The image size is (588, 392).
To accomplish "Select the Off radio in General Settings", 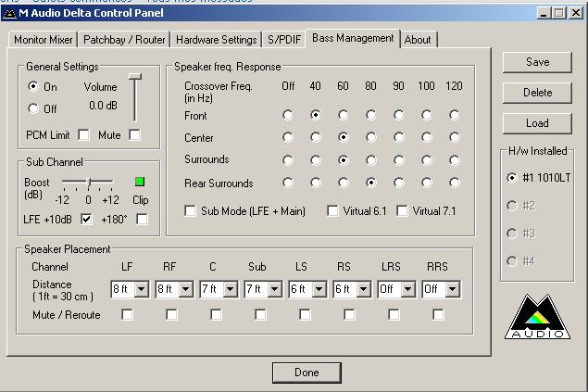I will tap(34, 107).
